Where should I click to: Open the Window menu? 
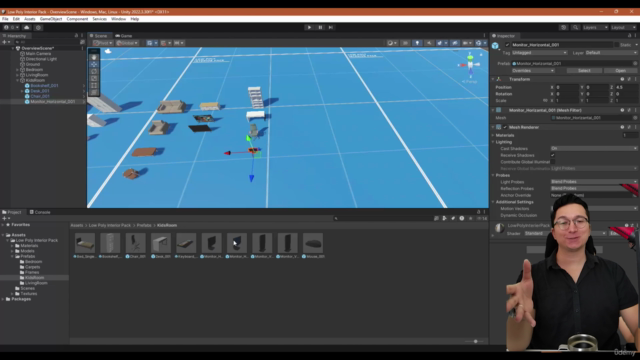pyautogui.click(x=118, y=19)
